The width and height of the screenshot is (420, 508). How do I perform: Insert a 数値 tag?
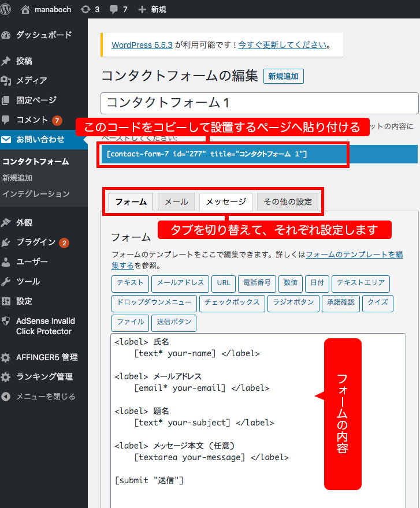[291, 283]
